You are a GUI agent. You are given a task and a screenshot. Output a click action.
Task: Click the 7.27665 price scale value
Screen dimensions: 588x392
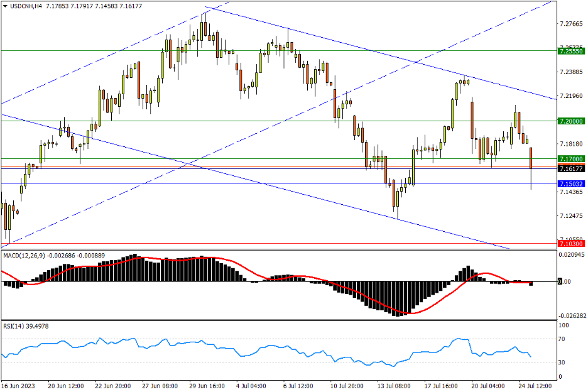(x=570, y=24)
